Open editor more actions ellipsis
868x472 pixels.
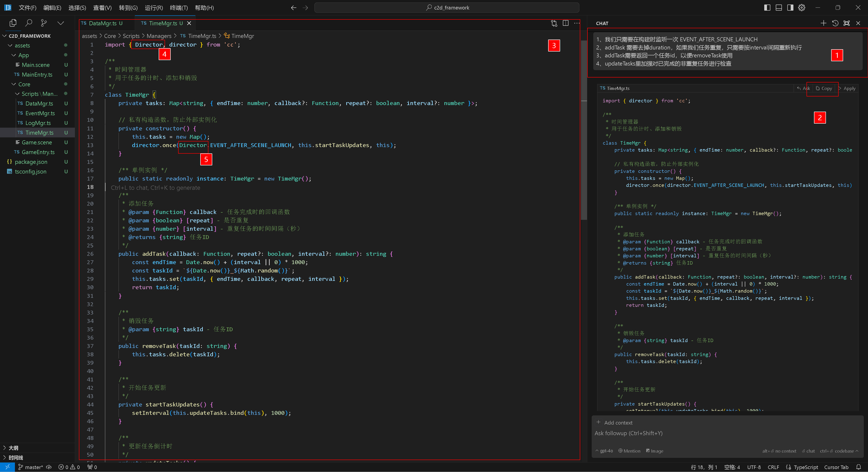pyautogui.click(x=577, y=23)
